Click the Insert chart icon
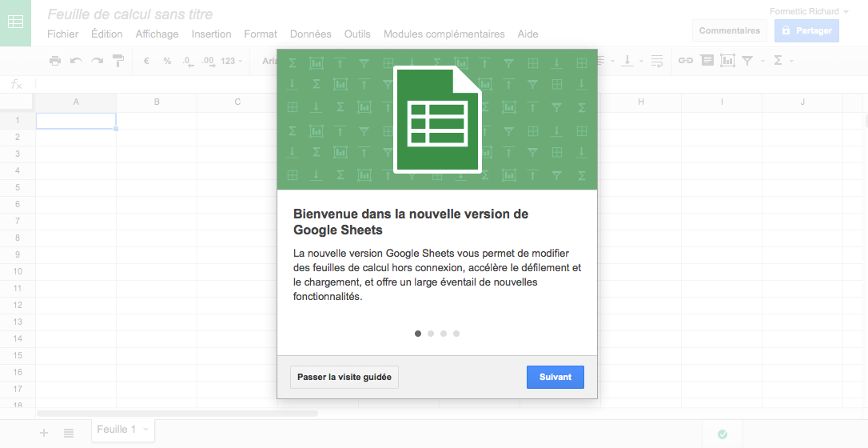The height and width of the screenshot is (448, 868). [x=727, y=61]
